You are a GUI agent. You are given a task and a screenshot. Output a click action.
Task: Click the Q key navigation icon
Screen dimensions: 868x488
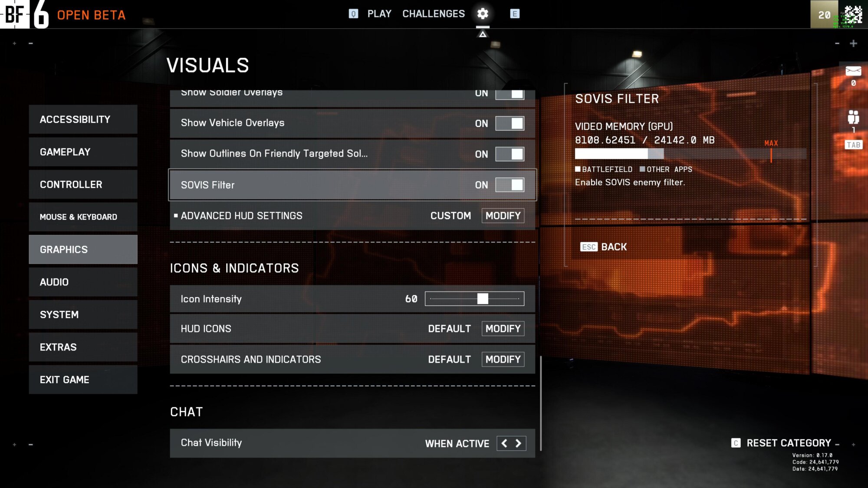[x=353, y=14]
